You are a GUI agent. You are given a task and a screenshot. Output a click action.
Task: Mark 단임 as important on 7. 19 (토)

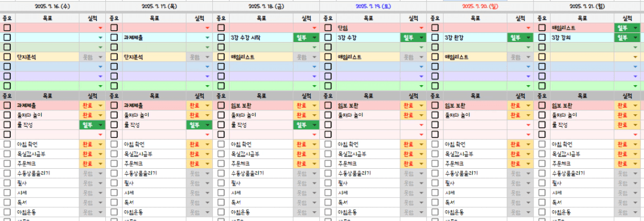(328, 28)
